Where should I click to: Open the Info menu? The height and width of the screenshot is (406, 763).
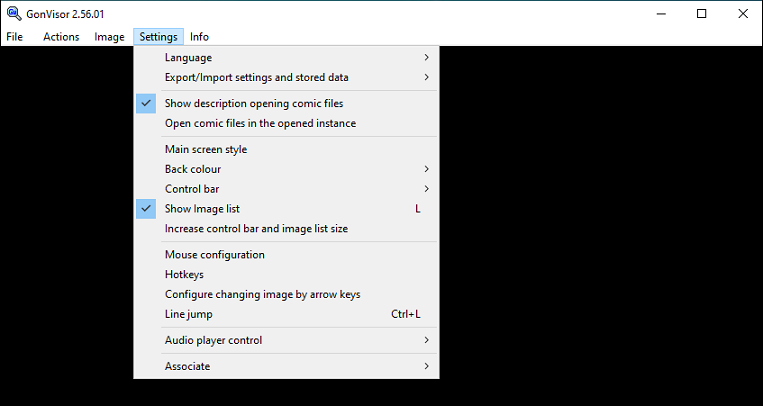coord(200,37)
